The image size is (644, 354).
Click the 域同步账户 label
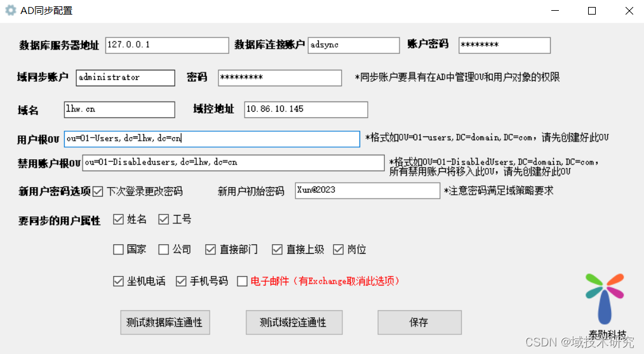pos(43,77)
